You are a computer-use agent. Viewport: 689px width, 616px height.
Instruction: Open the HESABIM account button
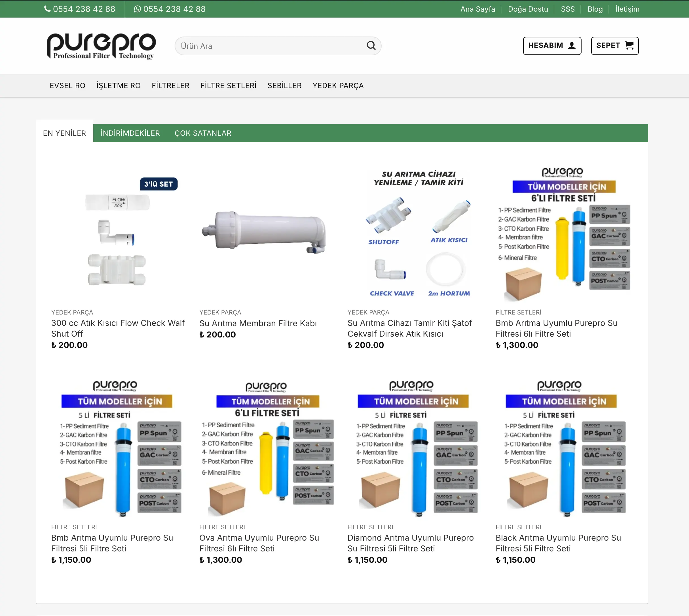point(552,46)
